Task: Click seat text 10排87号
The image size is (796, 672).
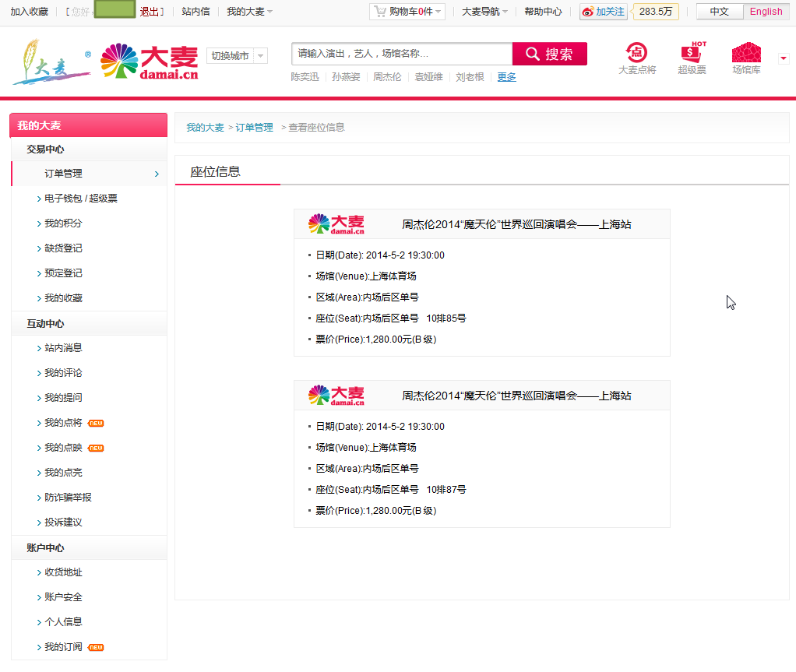Action: pyautogui.click(x=446, y=489)
